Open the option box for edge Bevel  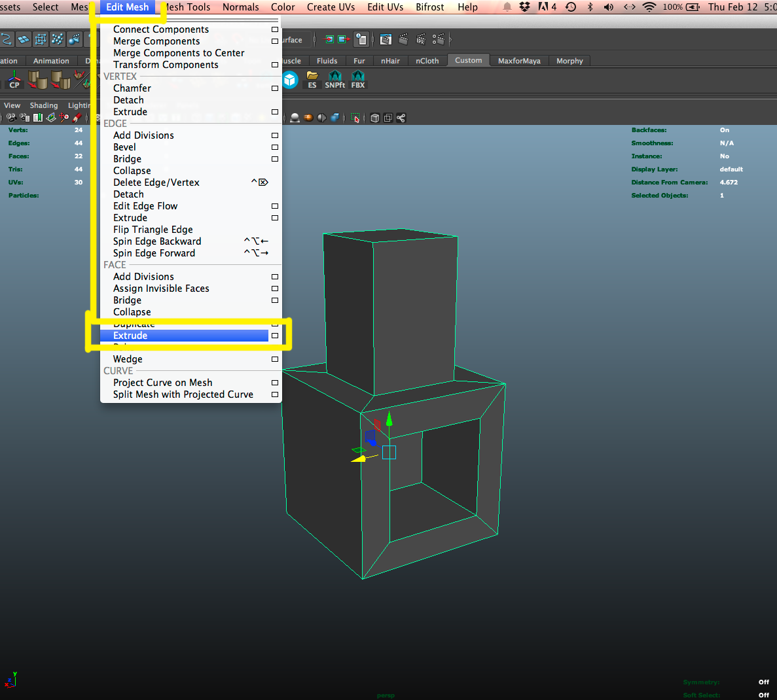coord(275,147)
